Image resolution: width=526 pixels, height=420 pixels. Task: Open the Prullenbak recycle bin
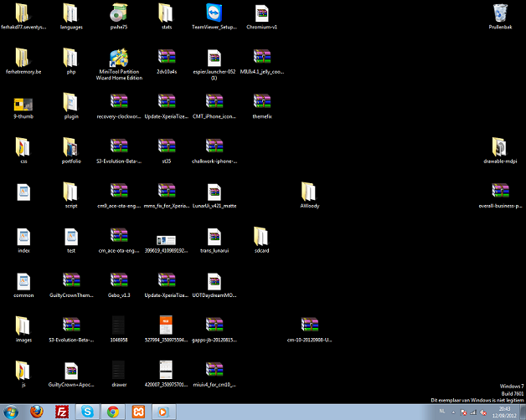tap(500, 13)
